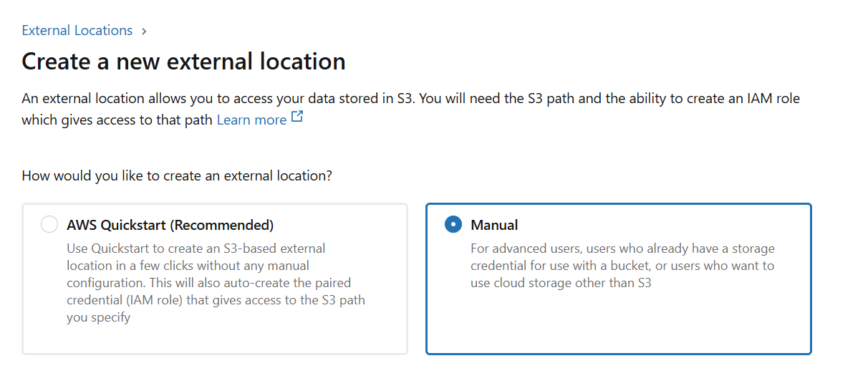The image size is (868, 386).
Task: Click the AWS Quickstart description paragraph
Action: click(215, 283)
